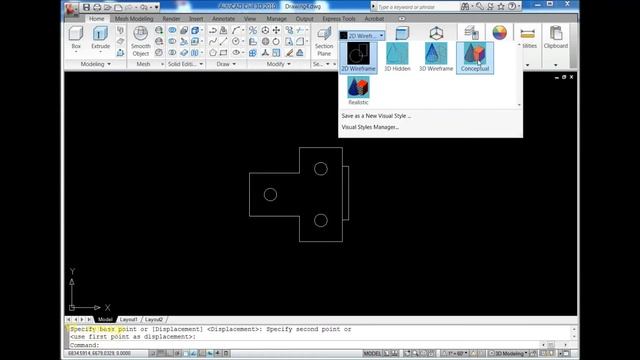The height and width of the screenshot is (360, 640).
Task: Switch to the Annotate ribbon tab
Action: (x=223, y=19)
